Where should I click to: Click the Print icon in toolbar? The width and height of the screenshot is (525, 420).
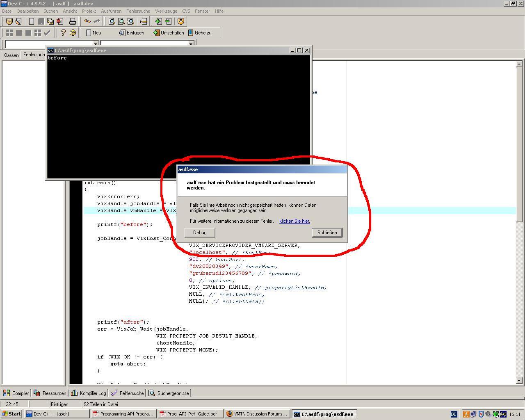pos(73,21)
